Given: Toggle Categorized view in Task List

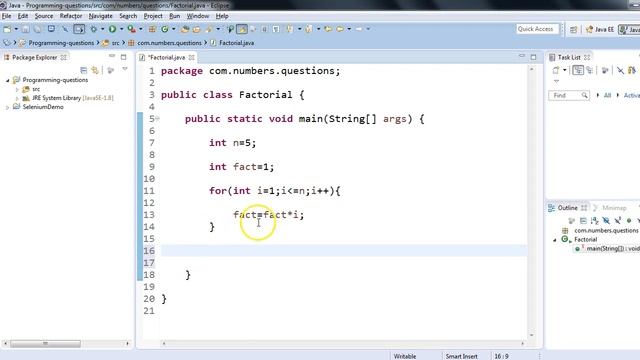Looking at the screenshot, I should [578, 70].
